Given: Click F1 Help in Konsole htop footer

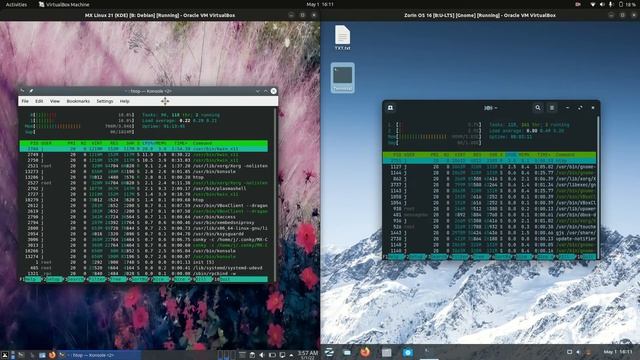Looking at the screenshot, I should click(32, 279).
